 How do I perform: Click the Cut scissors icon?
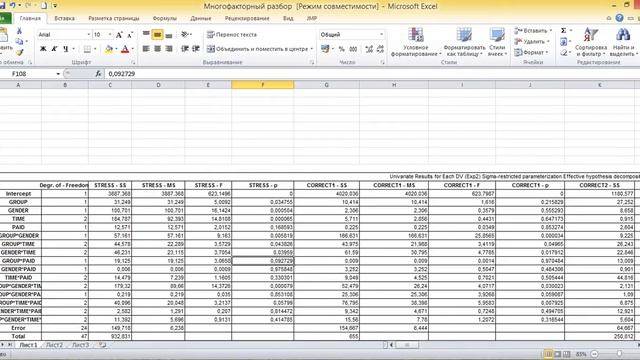tap(19, 31)
